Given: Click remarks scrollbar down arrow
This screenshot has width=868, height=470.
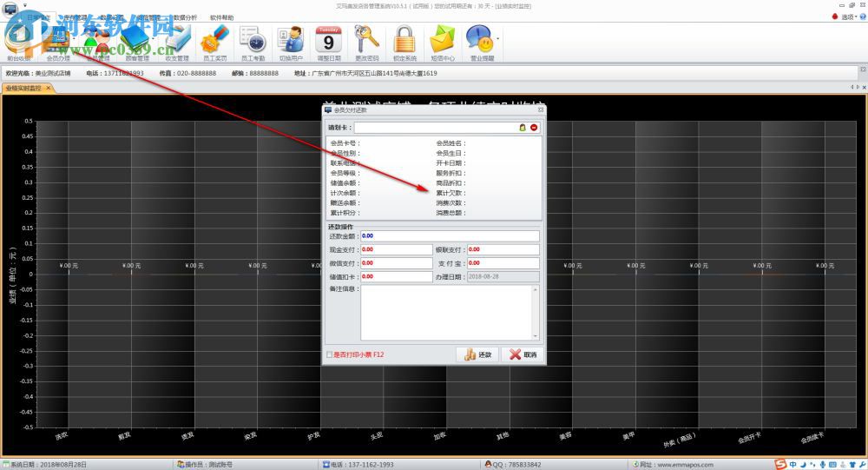Looking at the screenshot, I should point(536,336).
